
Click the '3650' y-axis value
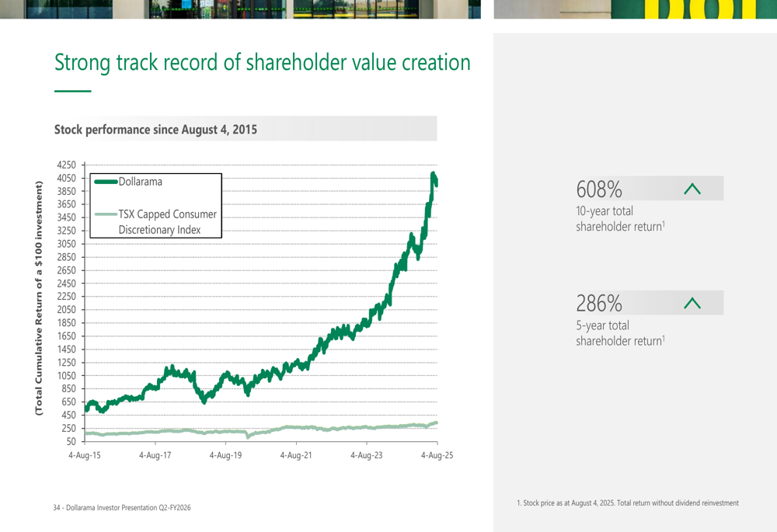66,204
